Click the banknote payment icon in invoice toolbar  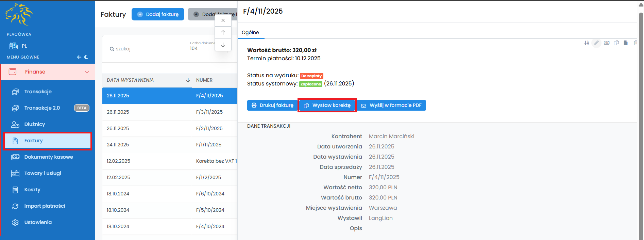coord(607,43)
